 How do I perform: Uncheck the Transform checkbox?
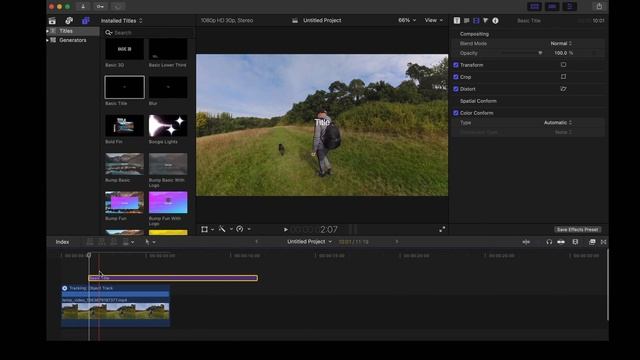tap(456, 65)
